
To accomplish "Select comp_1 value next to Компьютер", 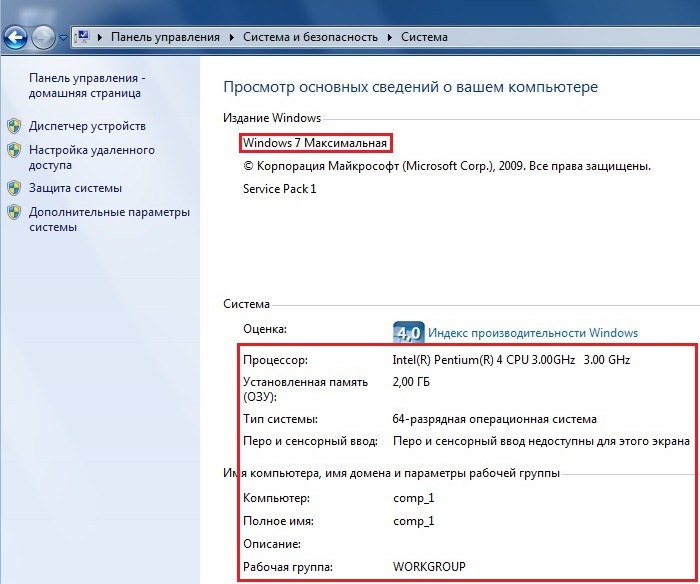I will tap(413, 498).
